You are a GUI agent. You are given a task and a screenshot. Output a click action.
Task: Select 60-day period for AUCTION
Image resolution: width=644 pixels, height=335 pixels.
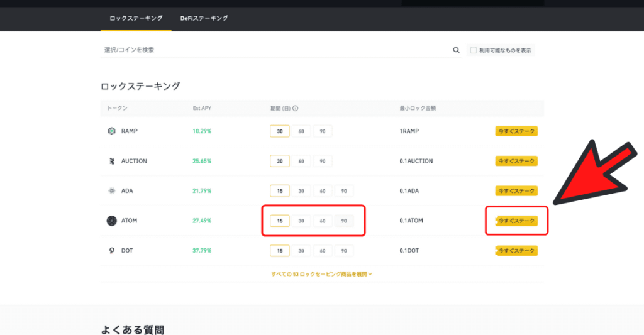pyautogui.click(x=301, y=161)
